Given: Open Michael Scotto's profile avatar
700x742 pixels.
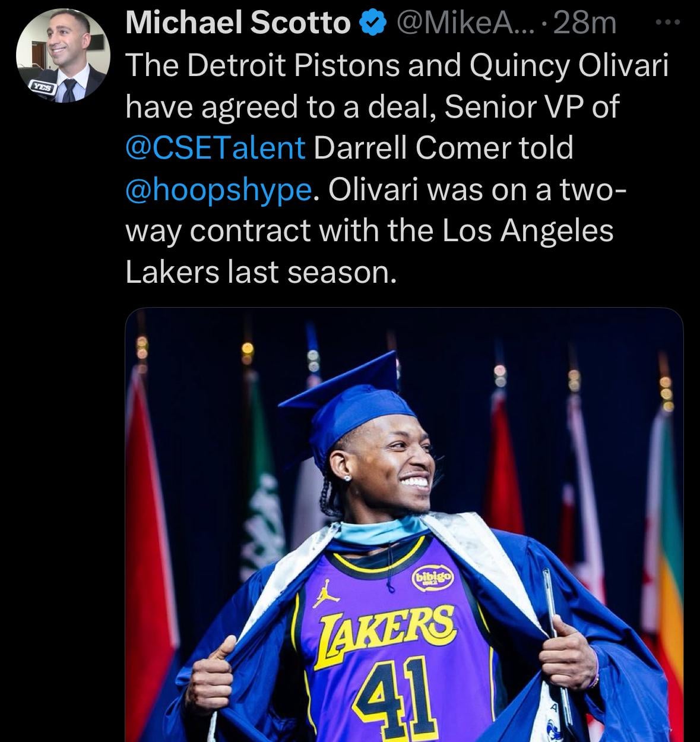Looking at the screenshot, I should [x=62, y=55].
